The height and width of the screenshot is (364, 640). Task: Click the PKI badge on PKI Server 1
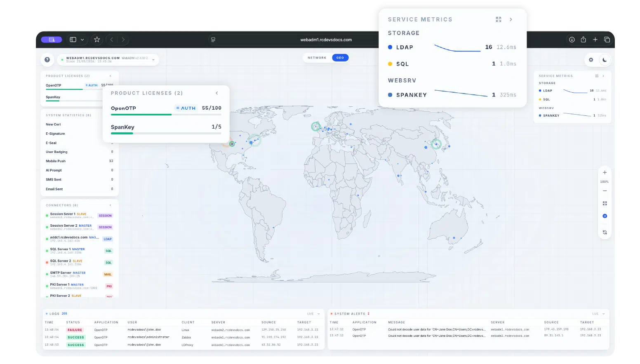[x=109, y=286]
